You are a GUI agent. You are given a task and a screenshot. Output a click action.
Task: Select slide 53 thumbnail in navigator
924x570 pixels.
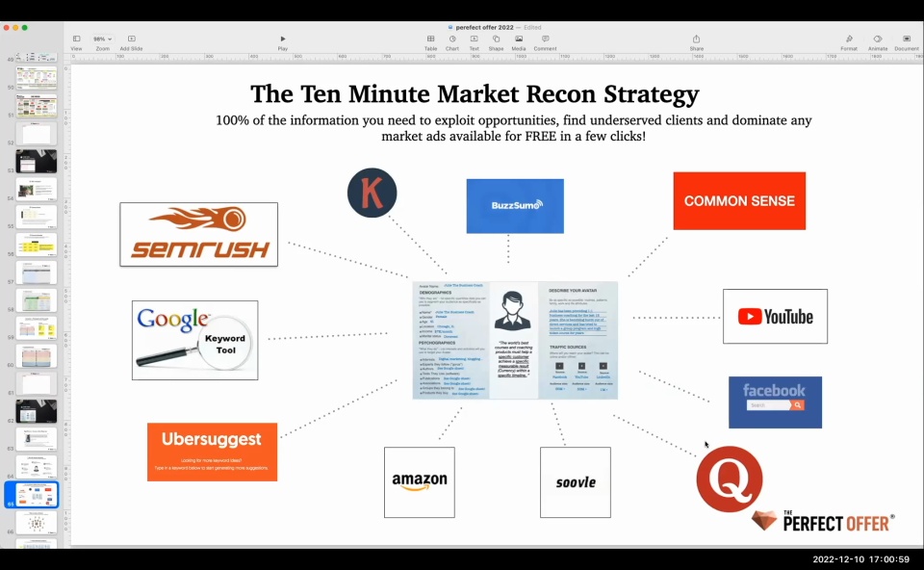tap(37, 162)
